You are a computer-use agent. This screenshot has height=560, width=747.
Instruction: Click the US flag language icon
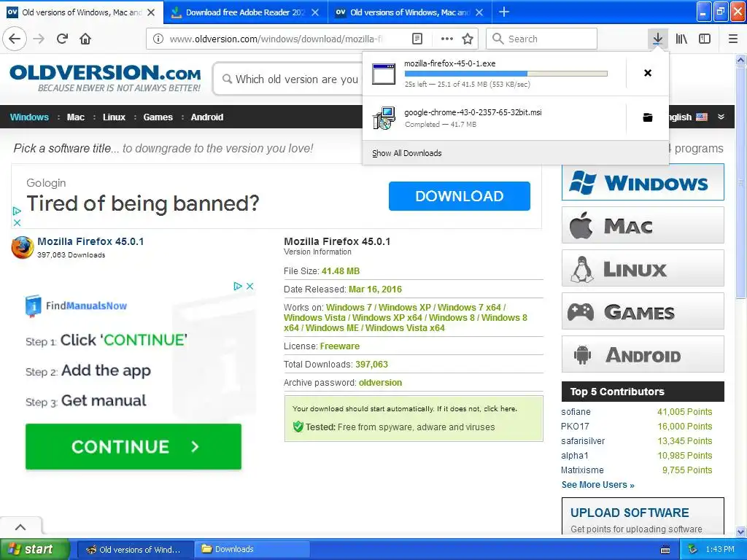pos(702,117)
